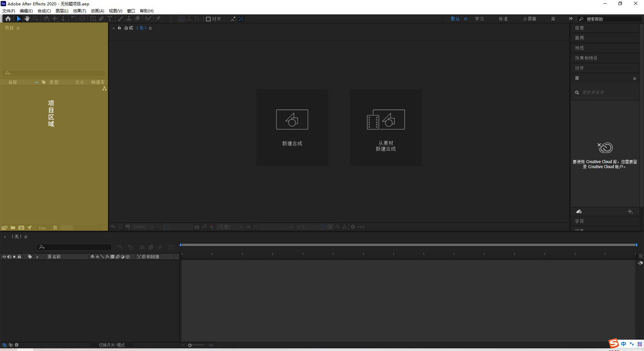Click the Home icon in the toolbar
Image resolution: width=644 pixels, height=351 pixels.
click(8, 19)
